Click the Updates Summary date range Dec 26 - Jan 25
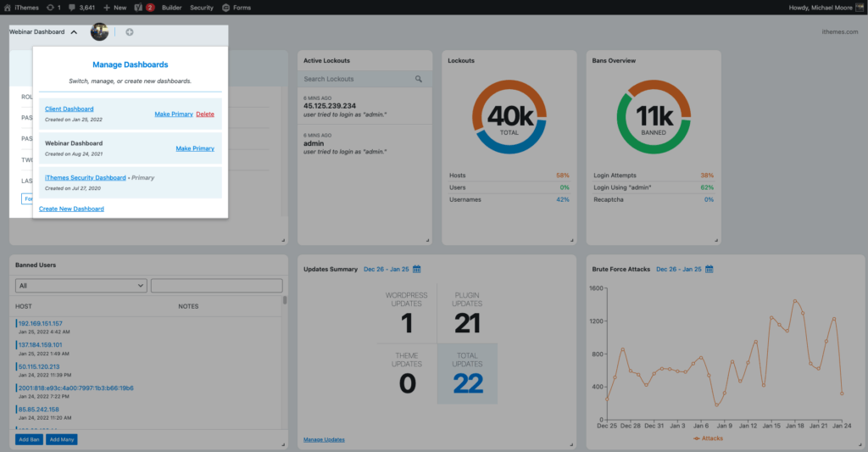 coord(387,269)
